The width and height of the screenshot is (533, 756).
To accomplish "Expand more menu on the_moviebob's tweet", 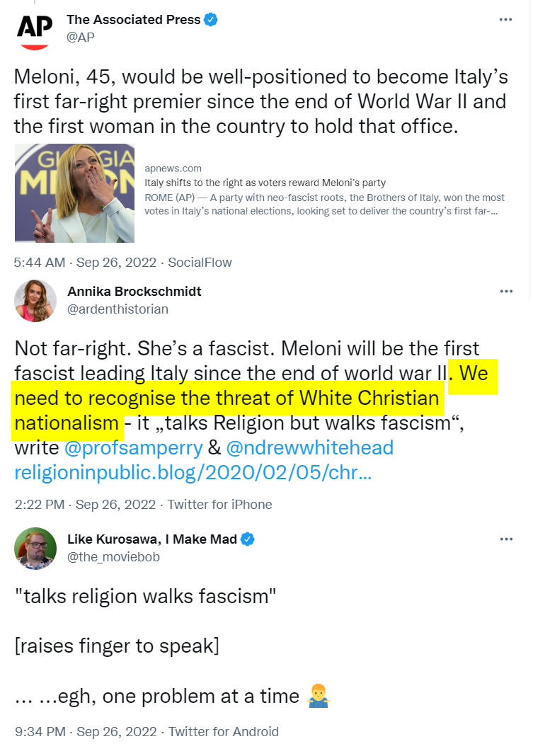I will tap(505, 539).
